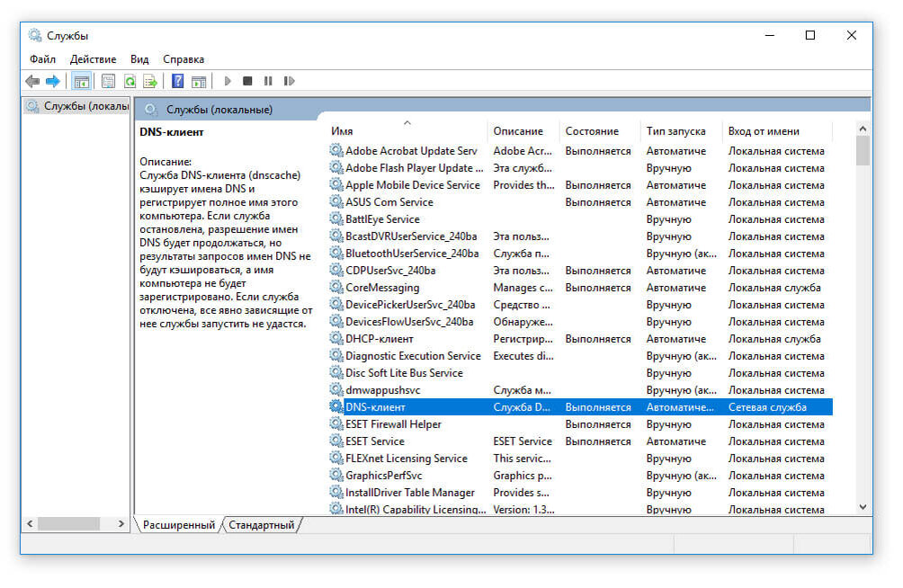Click the gear icon of ESET Service

[336, 441]
